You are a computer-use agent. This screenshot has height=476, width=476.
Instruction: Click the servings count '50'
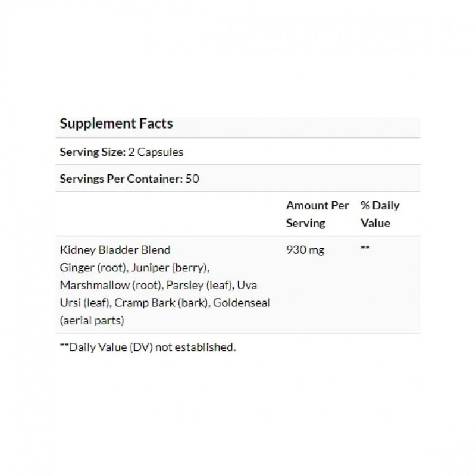[192, 178]
